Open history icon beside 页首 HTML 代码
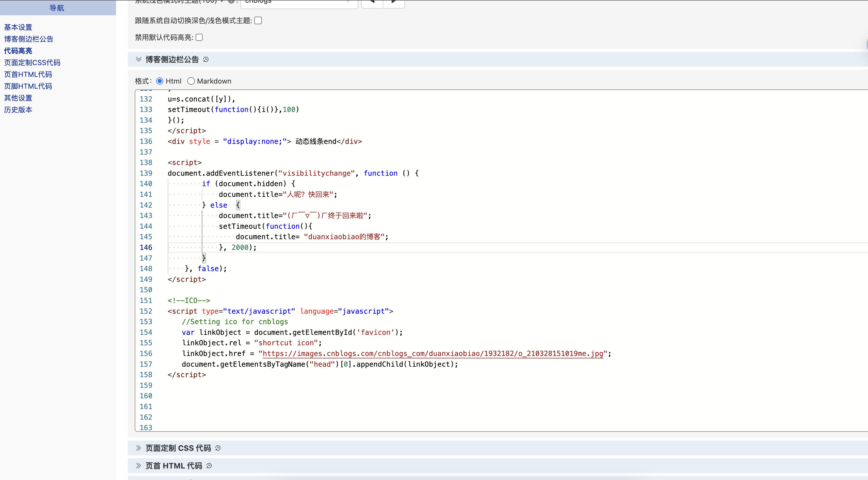Image resolution: width=868 pixels, height=480 pixels. tap(209, 466)
